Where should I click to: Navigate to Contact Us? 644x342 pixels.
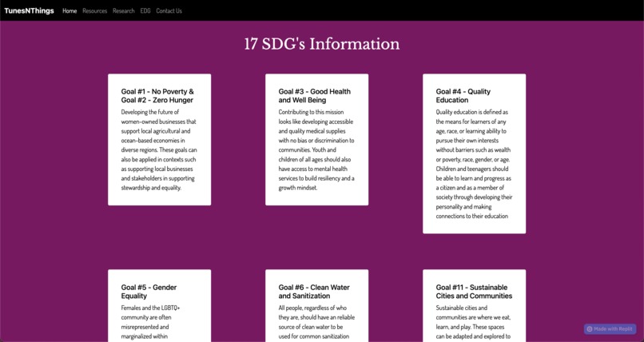169,11
